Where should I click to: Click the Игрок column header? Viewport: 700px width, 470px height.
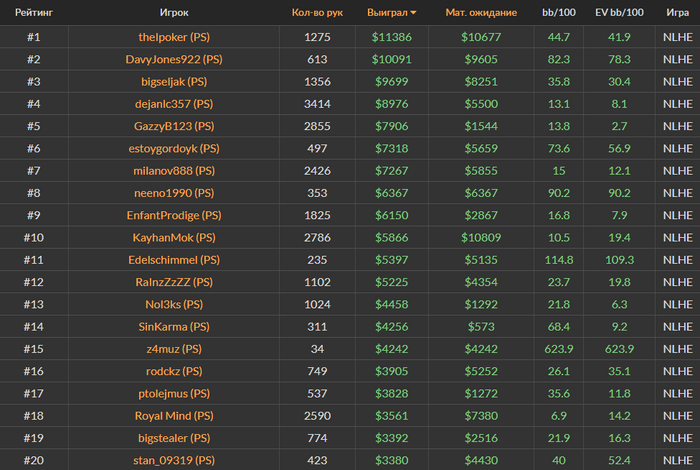coord(174,12)
